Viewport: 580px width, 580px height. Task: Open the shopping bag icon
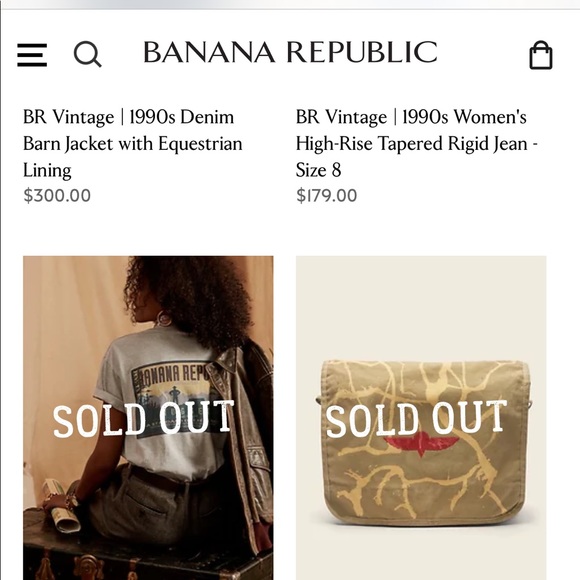click(541, 55)
